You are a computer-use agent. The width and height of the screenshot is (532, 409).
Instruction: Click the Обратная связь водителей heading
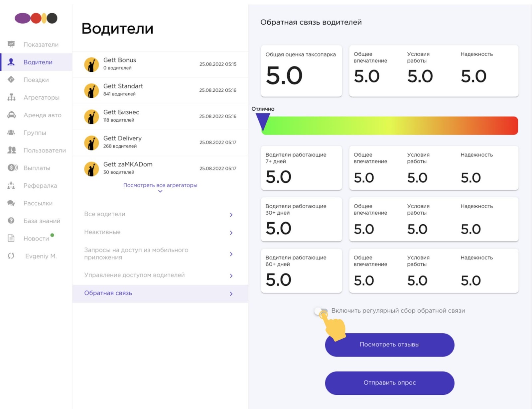(311, 22)
